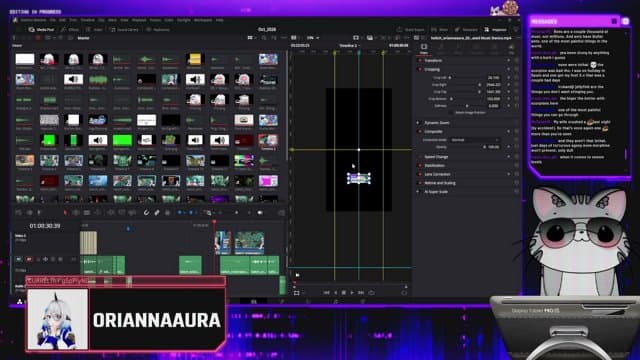Stop playback in the viewer
The height and width of the screenshot is (360, 640).
coord(344,293)
